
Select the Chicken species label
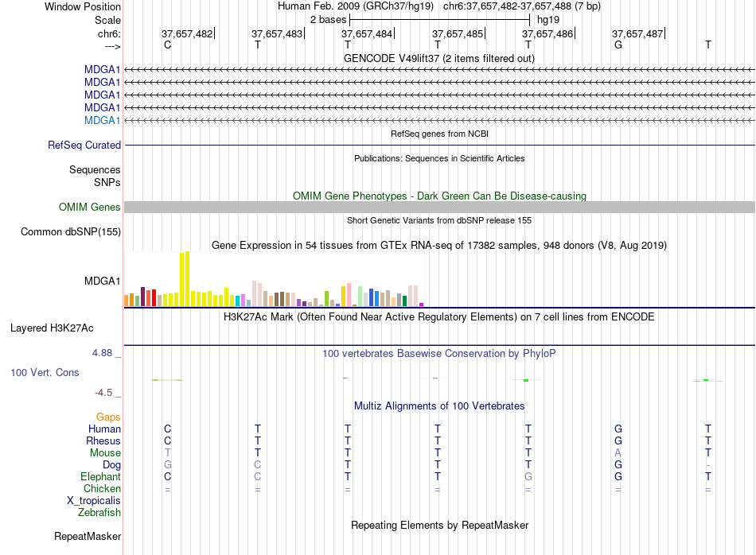102,488
